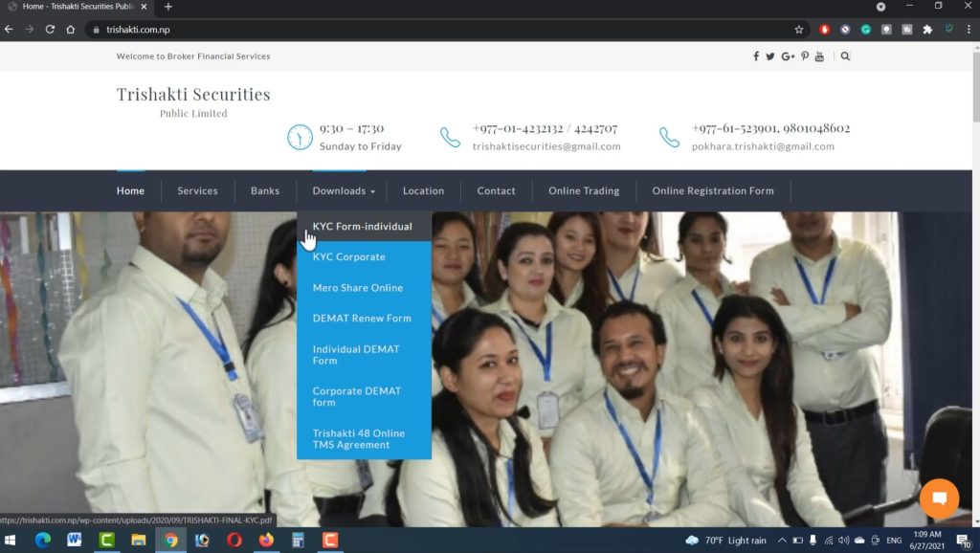Click the address bar URL trishakti.com.np
980x553 pixels.
(x=138, y=30)
